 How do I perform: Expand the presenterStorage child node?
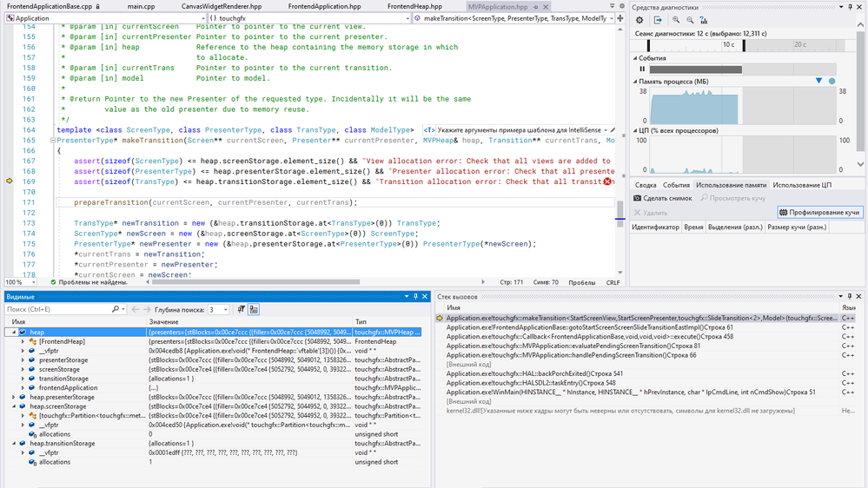pyautogui.click(x=23, y=360)
